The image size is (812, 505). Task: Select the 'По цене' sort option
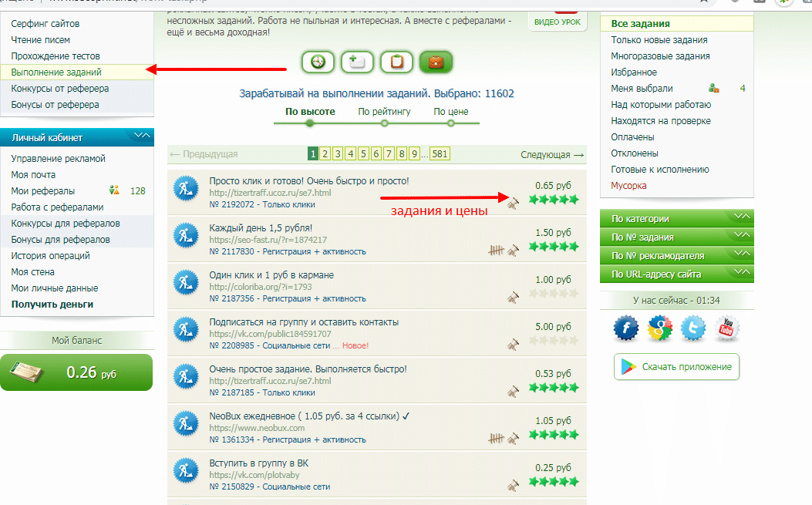[450, 112]
